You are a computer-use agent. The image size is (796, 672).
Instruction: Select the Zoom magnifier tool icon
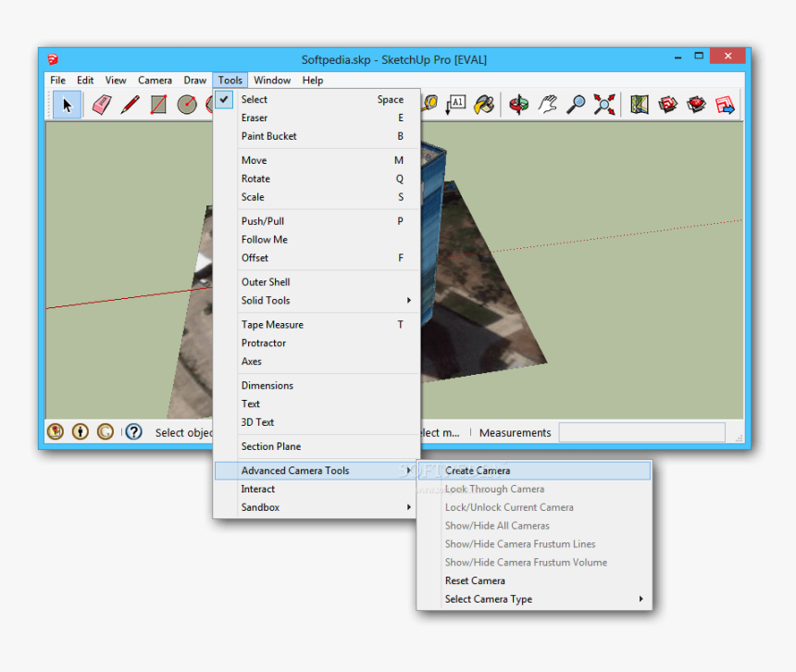click(576, 105)
